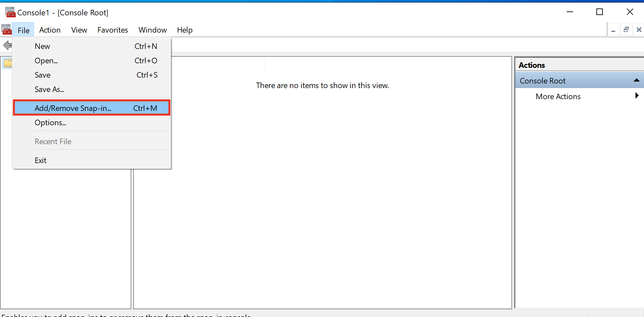This screenshot has width=644, height=317.
Task: Minimize the inner Console Root child window
Action: point(613,30)
